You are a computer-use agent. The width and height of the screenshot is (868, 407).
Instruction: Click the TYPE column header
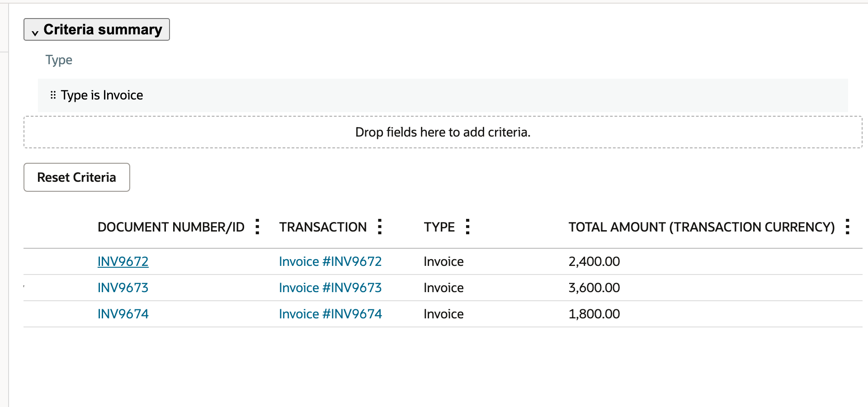[439, 227]
